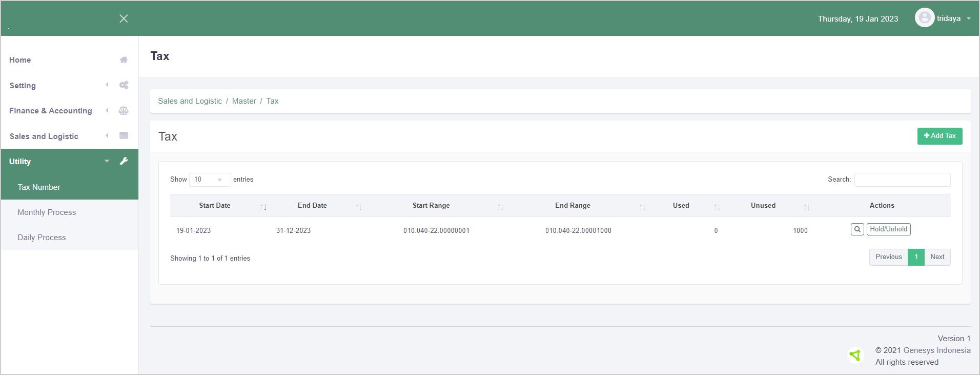
Task: Focus the Search input field
Action: pyautogui.click(x=902, y=180)
